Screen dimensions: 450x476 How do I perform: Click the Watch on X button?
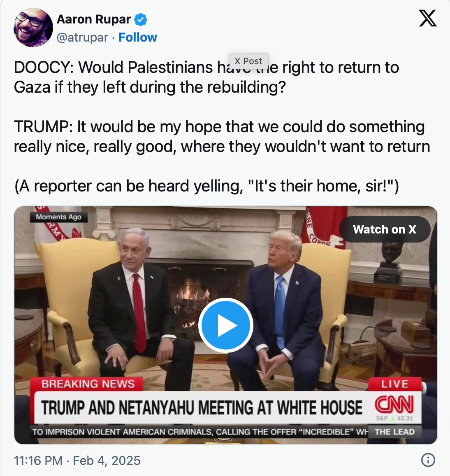[x=385, y=229]
